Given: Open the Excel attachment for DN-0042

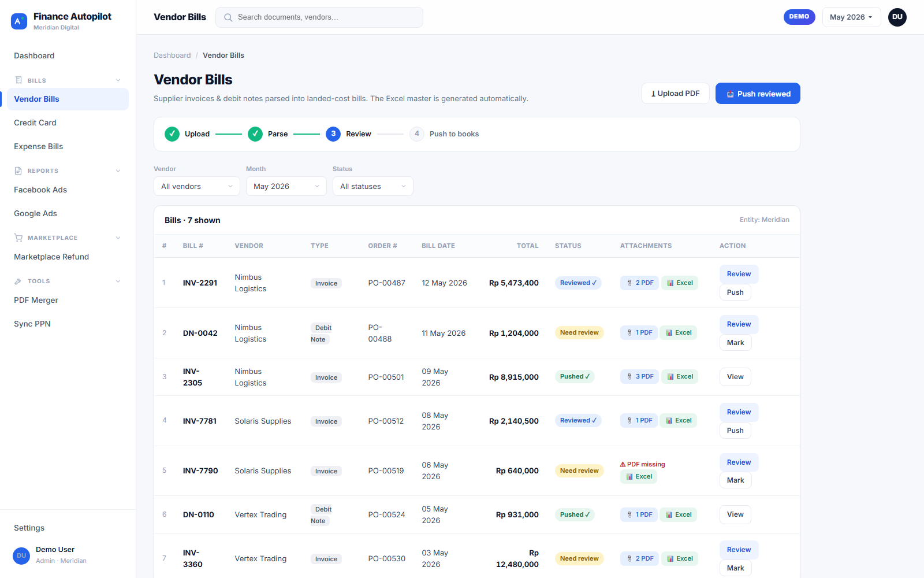Looking at the screenshot, I should click(x=679, y=333).
